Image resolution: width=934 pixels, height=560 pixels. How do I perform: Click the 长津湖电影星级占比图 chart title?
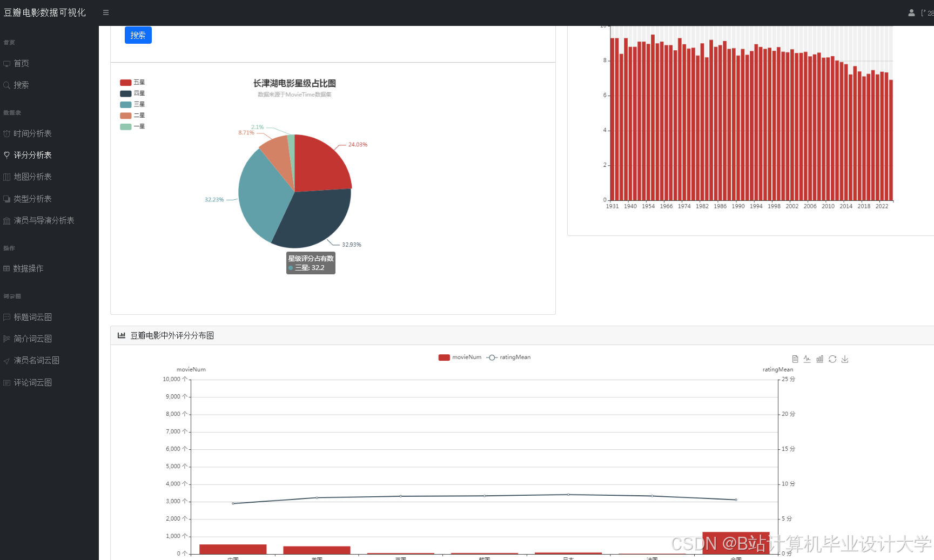point(295,84)
